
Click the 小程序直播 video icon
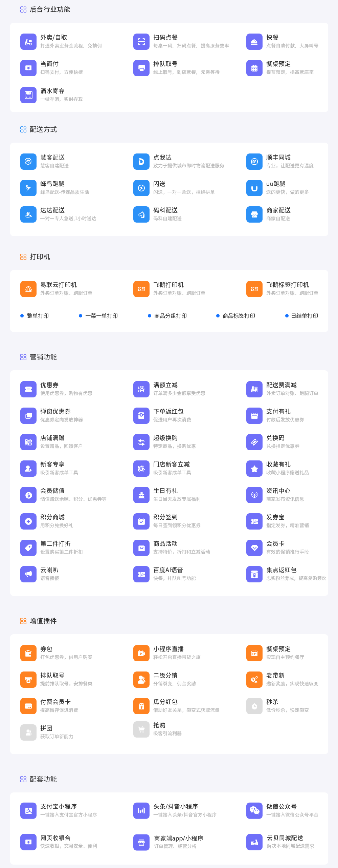(x=141, y=653)
